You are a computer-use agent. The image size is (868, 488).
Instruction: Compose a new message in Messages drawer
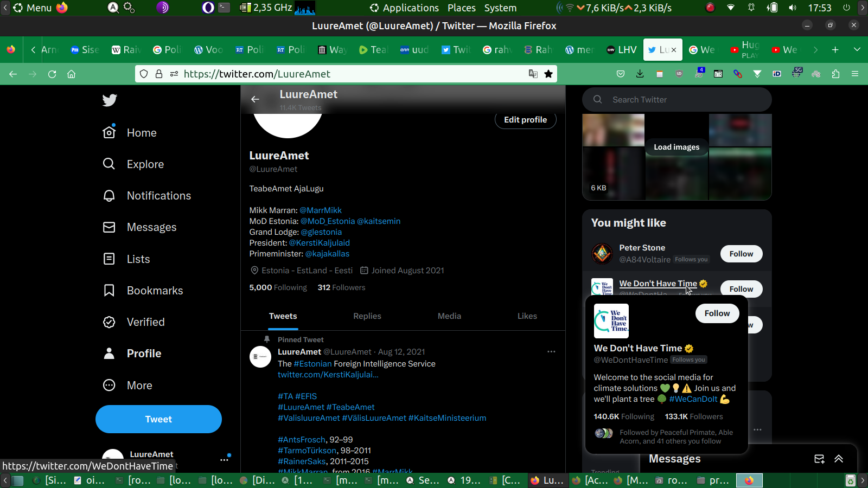819,459
